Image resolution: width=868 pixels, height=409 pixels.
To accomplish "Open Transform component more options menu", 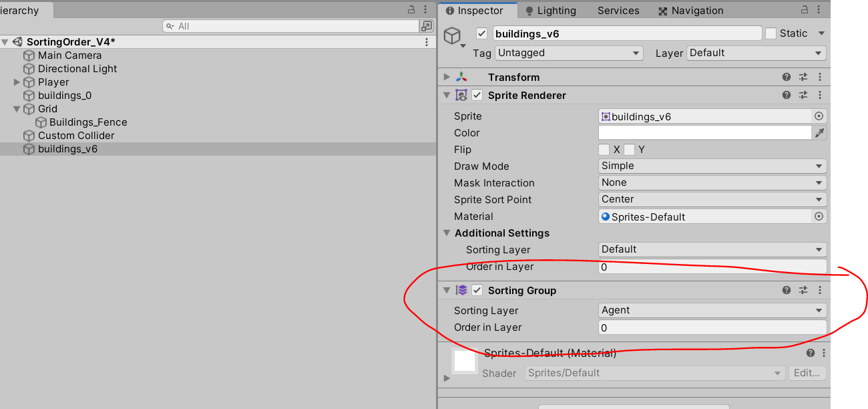I will [820, 78].
